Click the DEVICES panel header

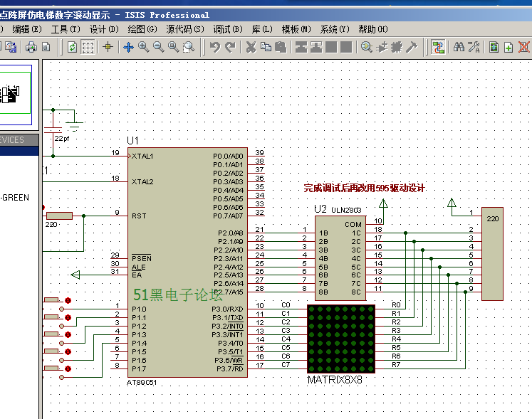pyautogui.click(x=19, y=140)
